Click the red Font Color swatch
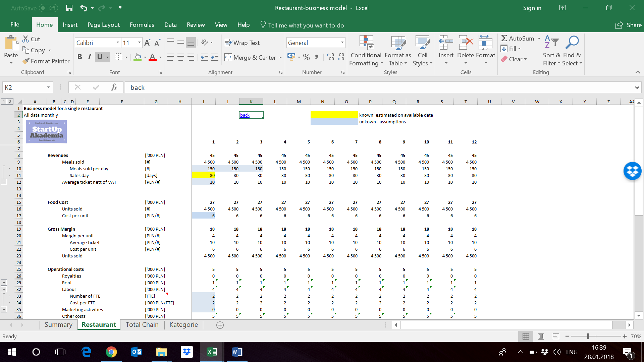 153,57
